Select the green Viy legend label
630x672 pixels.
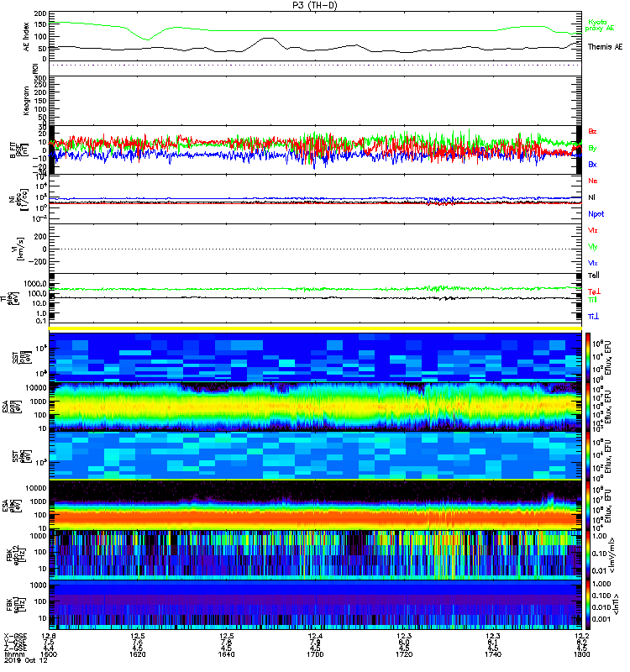pos(593,247)
